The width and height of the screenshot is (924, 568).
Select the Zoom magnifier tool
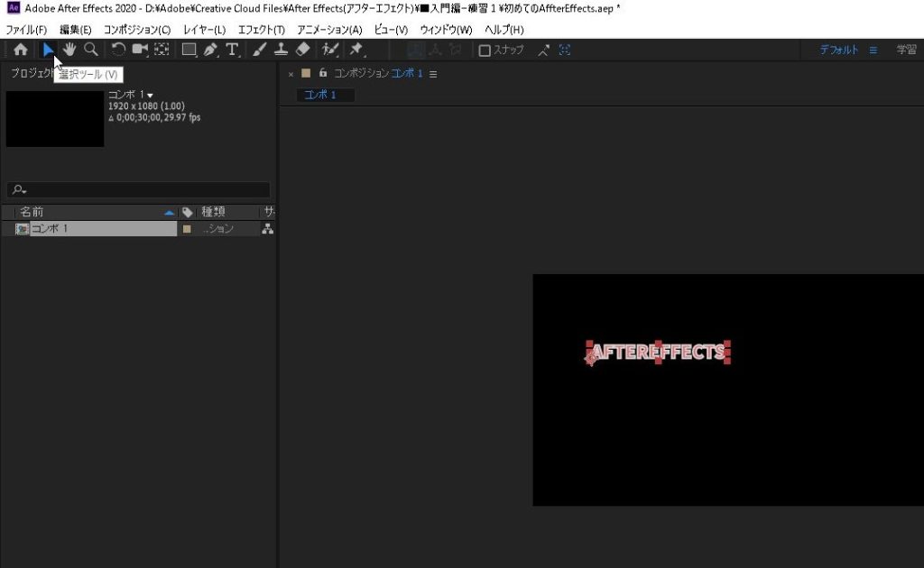pyautogui.click(x=91, y=50)
